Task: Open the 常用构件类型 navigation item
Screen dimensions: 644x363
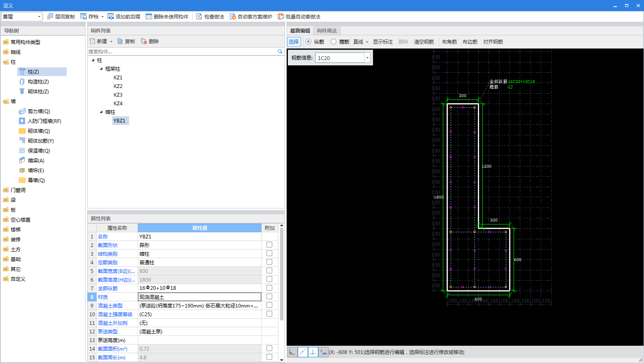Action: (25, 42)
